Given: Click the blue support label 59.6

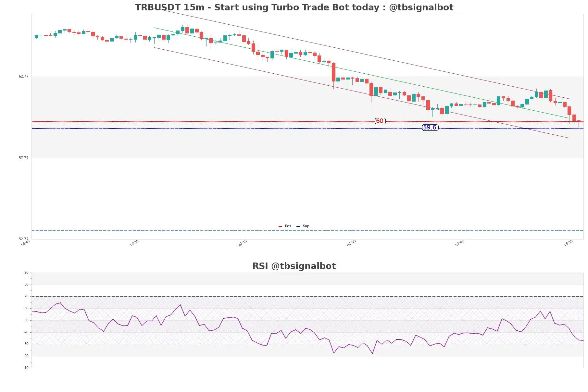Looking at the screenshot, I should 430,128.
